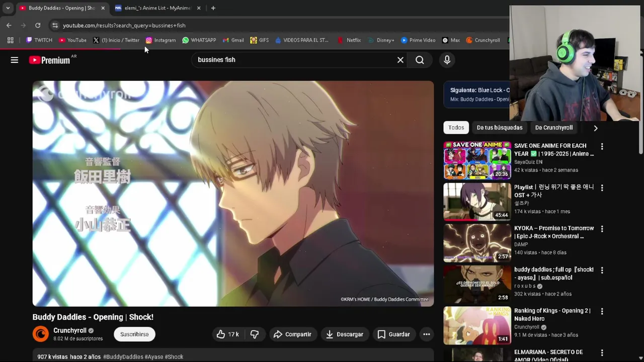Like the video showing 17 k
Viewport: 644px width, 362px height.
pyautogui.click(x=227, y=334)
